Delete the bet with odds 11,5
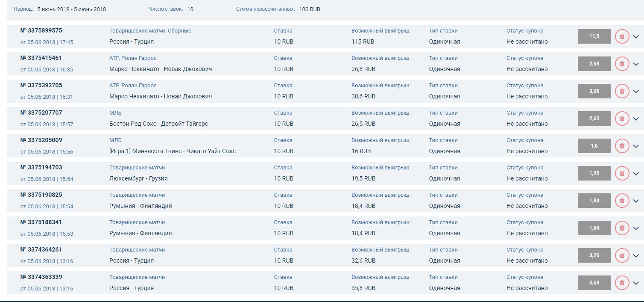This screenshot has height=302, width=644. [622, 36]
